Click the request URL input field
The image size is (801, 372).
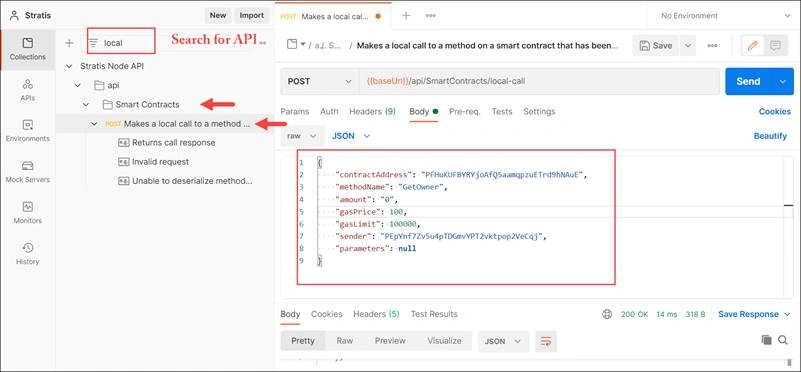pos(538,81)
